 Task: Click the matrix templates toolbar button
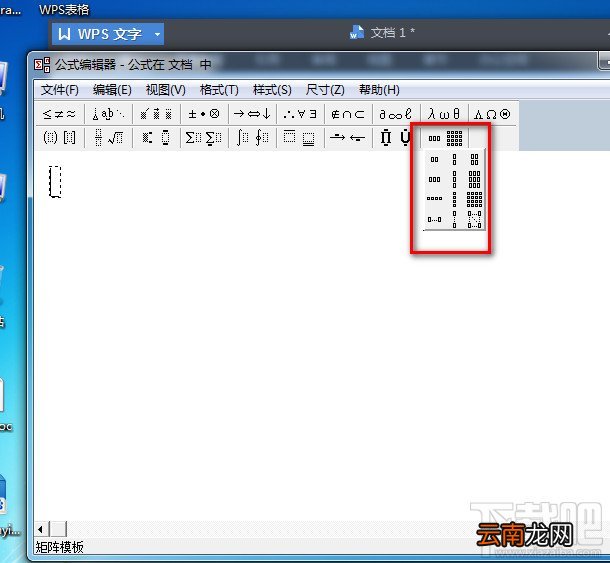point(445,138)
